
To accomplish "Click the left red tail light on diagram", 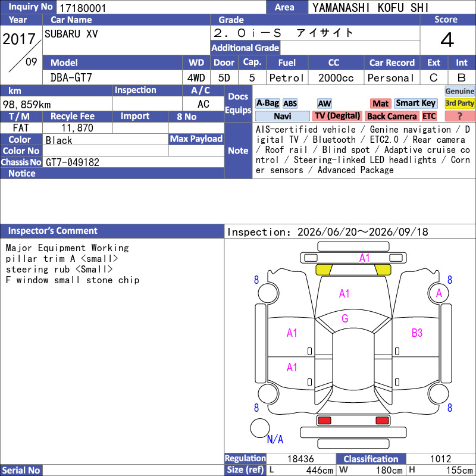I will 324,421.
